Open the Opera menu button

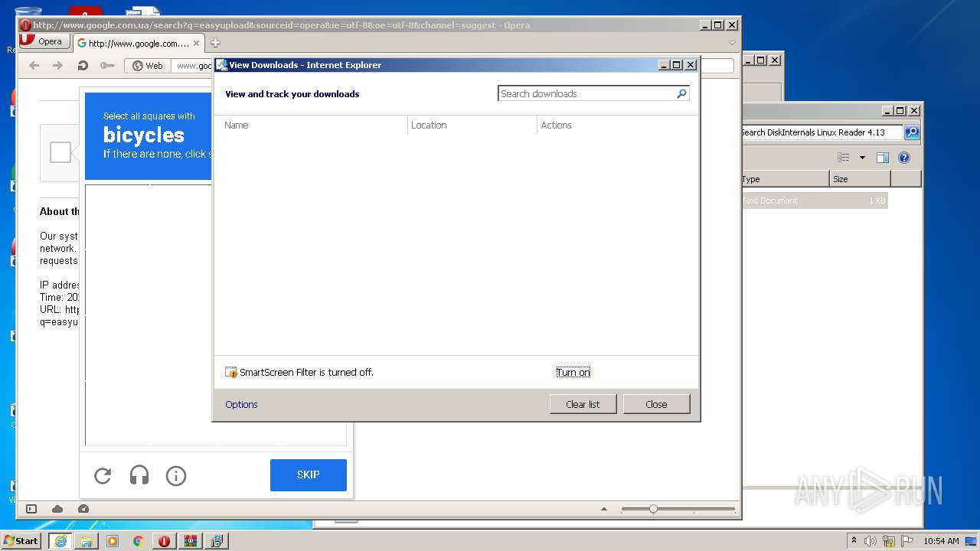[x=44, y=41]
